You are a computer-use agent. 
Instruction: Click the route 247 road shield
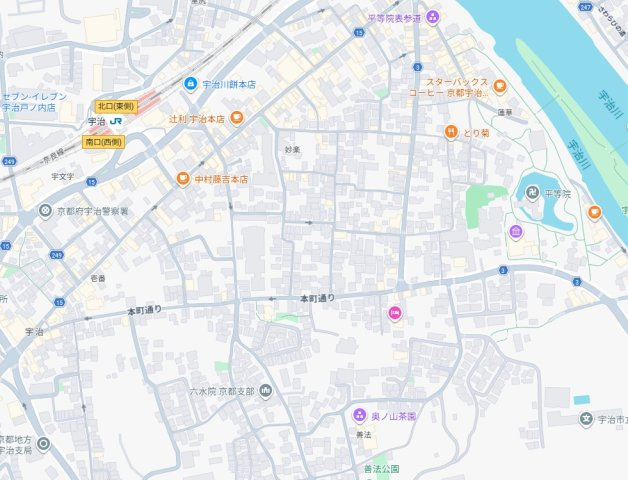pyautogui.click(x=586, y=6)
